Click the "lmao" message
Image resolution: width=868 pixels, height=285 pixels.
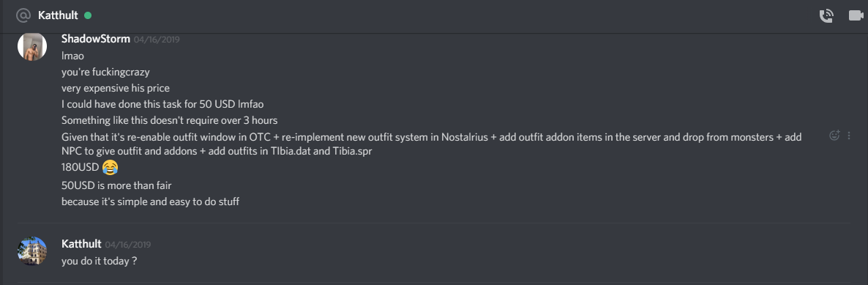click(x=72, y=56)
